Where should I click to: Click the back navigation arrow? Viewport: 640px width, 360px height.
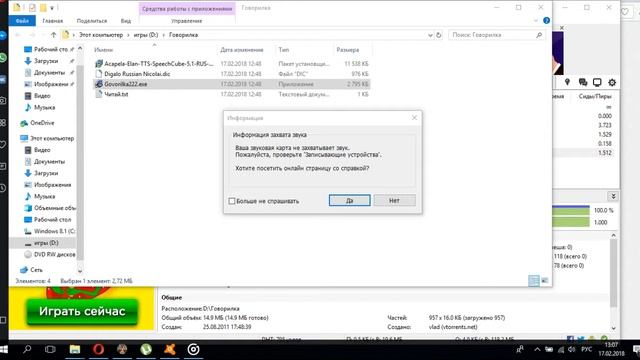(18, 35)
